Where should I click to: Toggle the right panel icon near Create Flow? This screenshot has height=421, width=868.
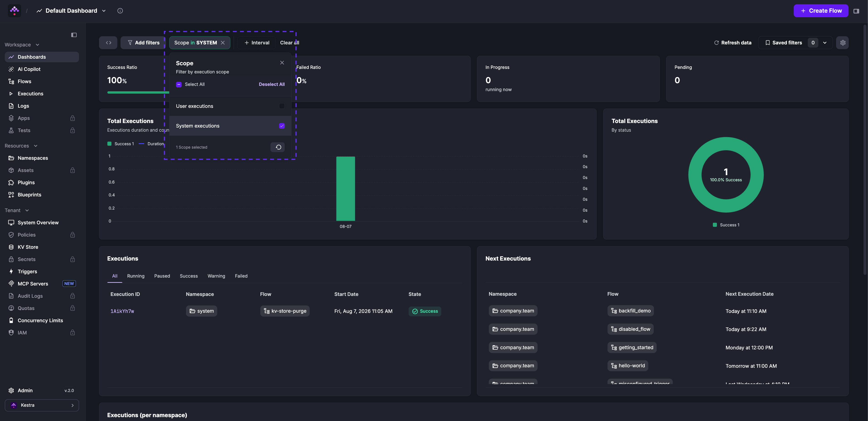point(856,11)
